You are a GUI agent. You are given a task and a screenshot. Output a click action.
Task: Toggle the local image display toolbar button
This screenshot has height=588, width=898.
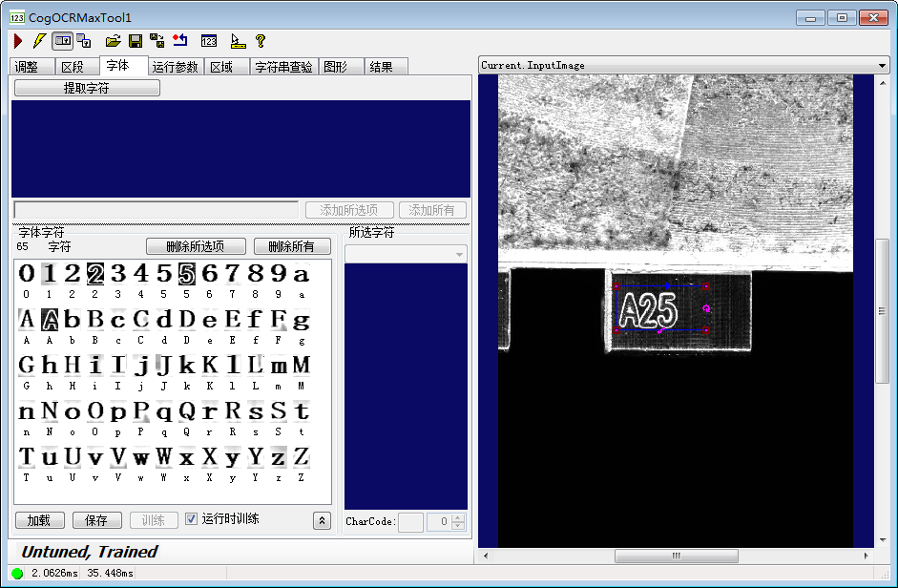(x=62, y=41)
